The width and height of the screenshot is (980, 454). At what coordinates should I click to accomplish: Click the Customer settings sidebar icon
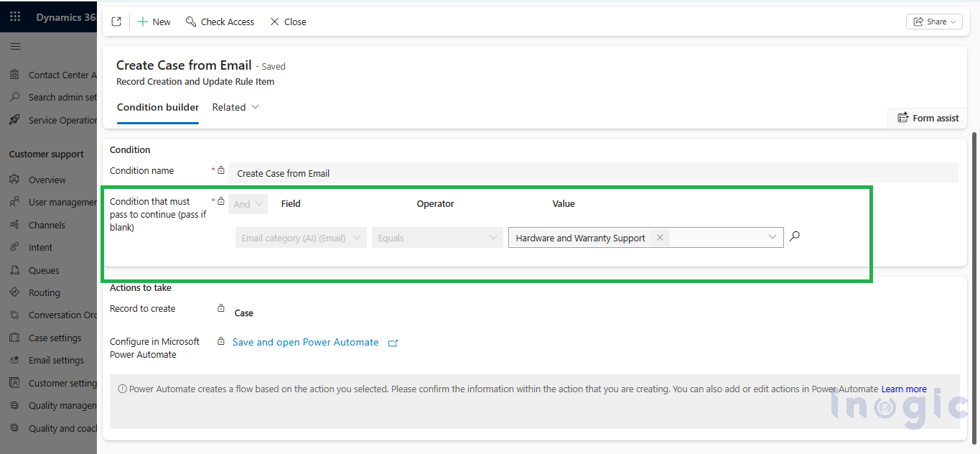[x=14, y=383]
